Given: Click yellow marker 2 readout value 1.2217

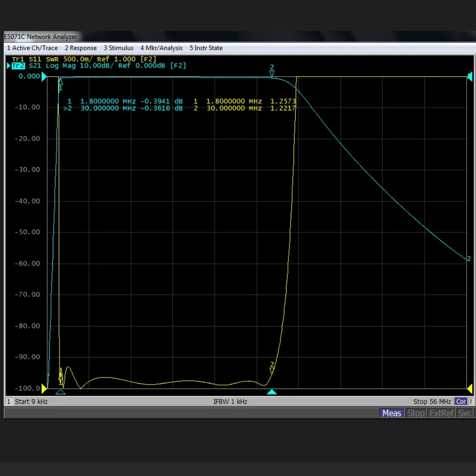Looking at the screenshot, I should click(283, 109).
